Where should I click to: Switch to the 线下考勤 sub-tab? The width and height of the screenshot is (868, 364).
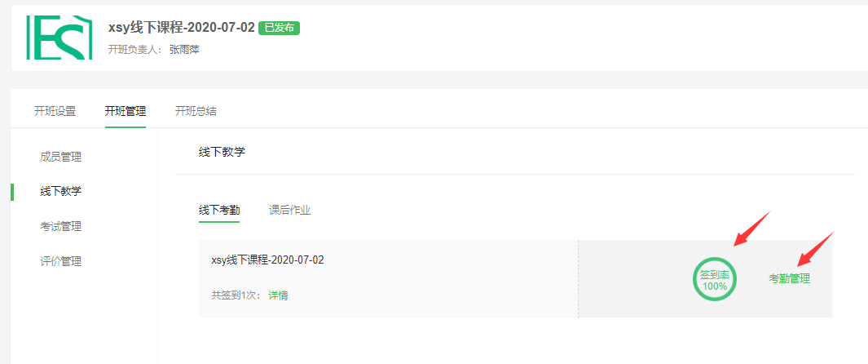click(219, 211)
